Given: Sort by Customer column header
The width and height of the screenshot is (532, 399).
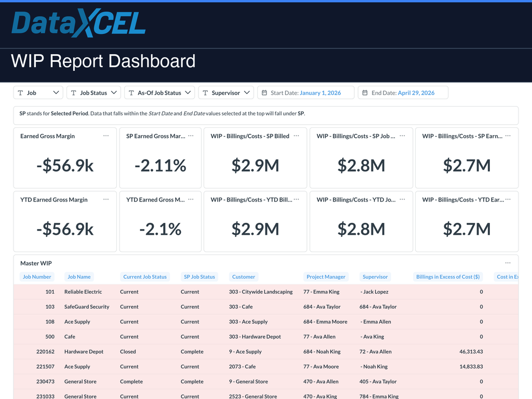Looking at the screenshot, I should coord(244,277).
